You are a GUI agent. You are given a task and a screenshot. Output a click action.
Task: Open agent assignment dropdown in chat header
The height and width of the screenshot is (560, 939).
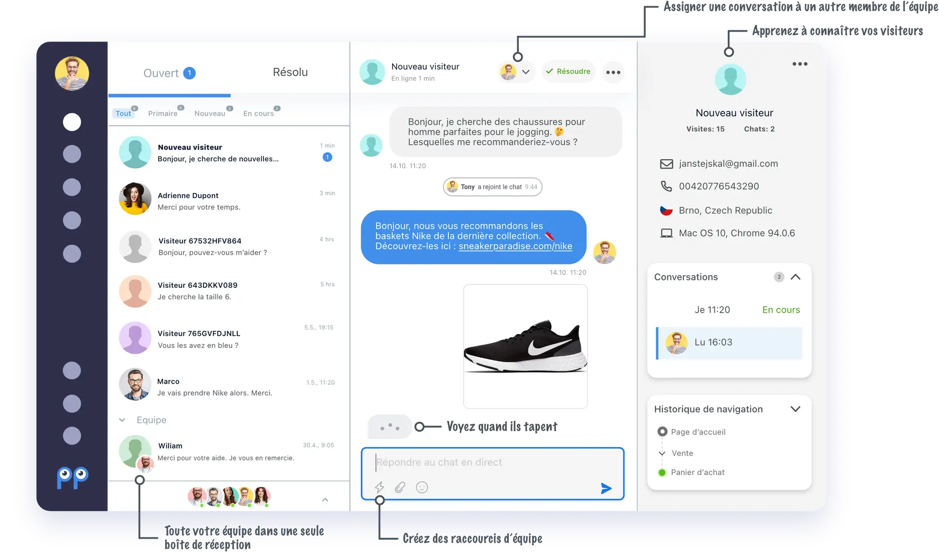tap(516, 72)
